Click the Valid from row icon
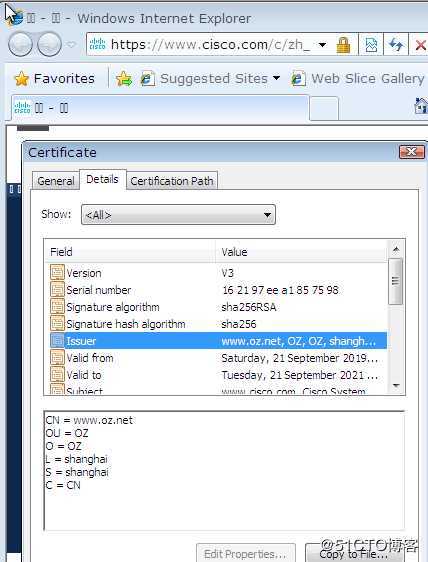This screenshot has height=562, width=428. pyautogui.click(x=57, y=357)
